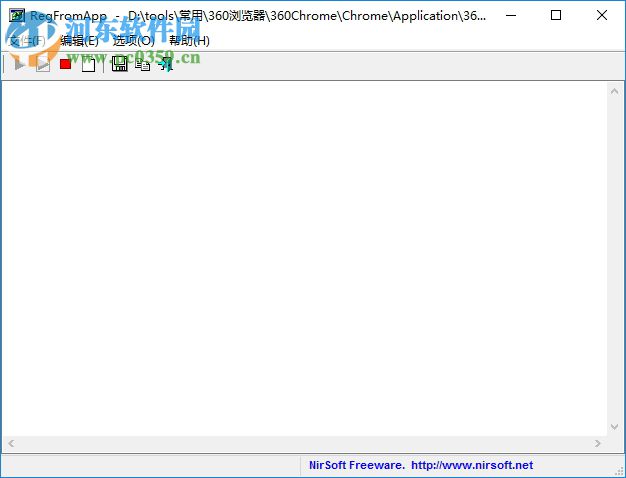This screenshot has height=478, width=626.
Task: Copy results using the copy pages icon
Action: pyautogui.click(x=143, y=64)
